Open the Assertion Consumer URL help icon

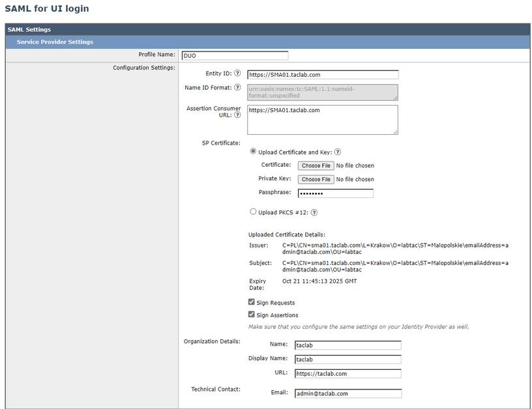pyautogui.click(x=237, y=115)
